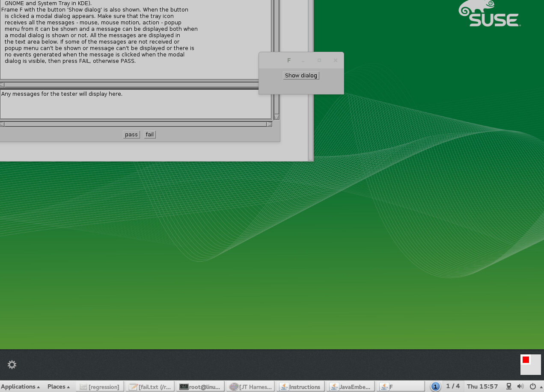This screenshot has height=392, width=544.
Task: Click the Show dialog button
Action: point(301,76)
